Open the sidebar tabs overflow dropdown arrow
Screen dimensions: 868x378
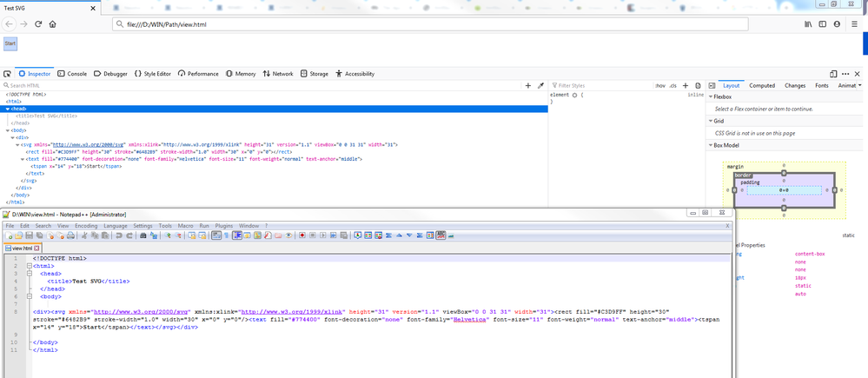click(x=859, y=86)
